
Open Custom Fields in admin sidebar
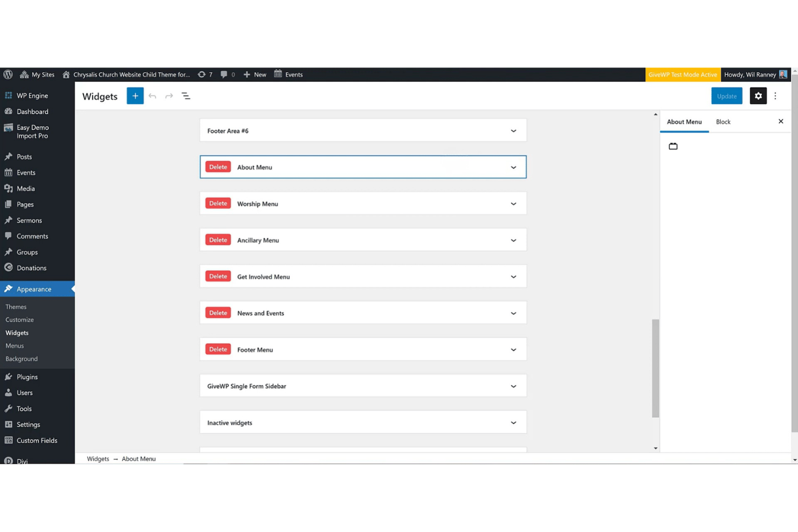(x=37, y=440)
